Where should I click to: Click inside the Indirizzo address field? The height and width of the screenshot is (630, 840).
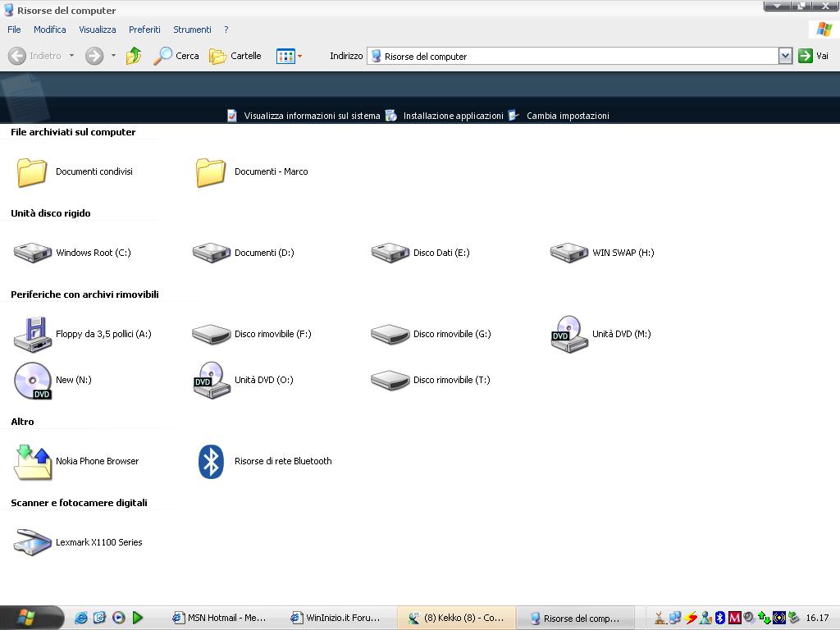click(x=574, y=56)
